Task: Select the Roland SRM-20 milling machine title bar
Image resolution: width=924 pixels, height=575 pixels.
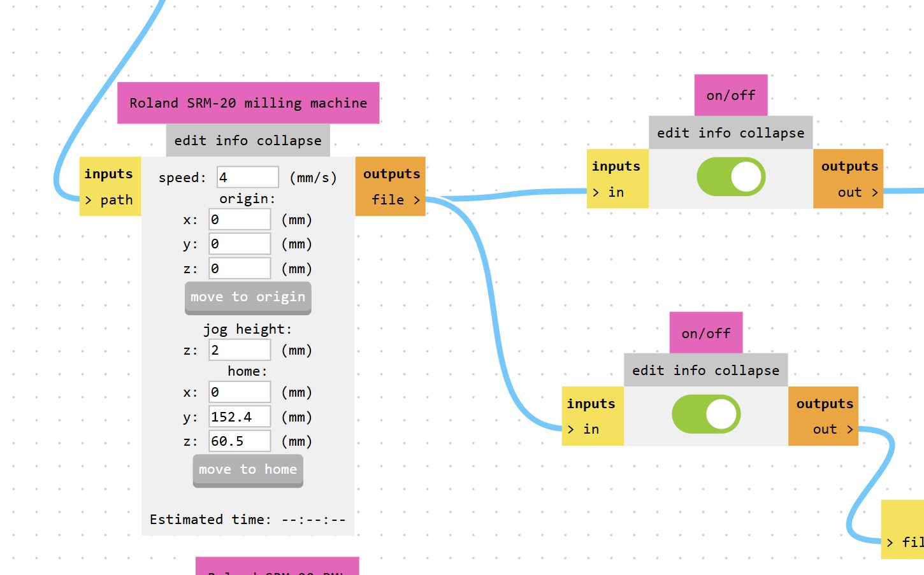Action: (x=249, y=103)
